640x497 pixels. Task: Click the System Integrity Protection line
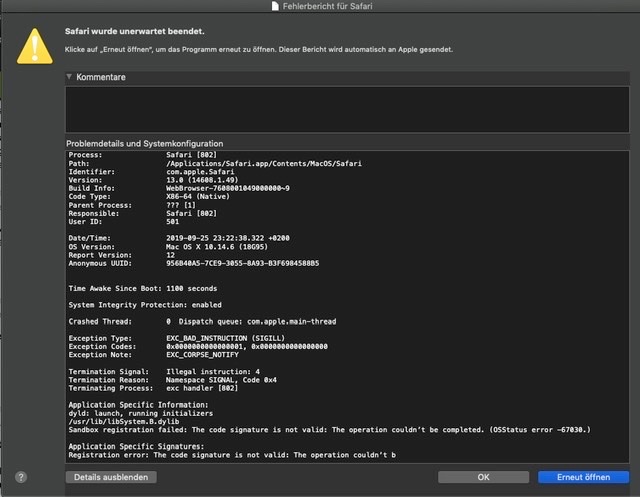(x=145, y=304)
